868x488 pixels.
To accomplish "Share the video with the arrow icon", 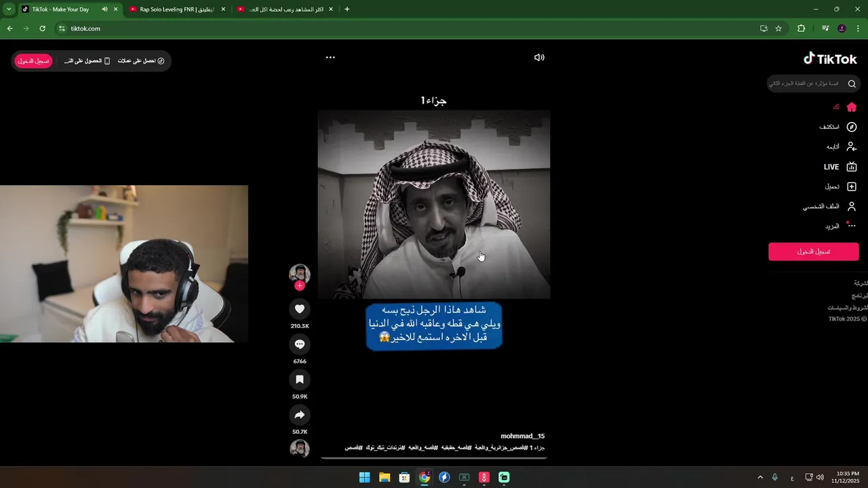I will tap(300, 415).
